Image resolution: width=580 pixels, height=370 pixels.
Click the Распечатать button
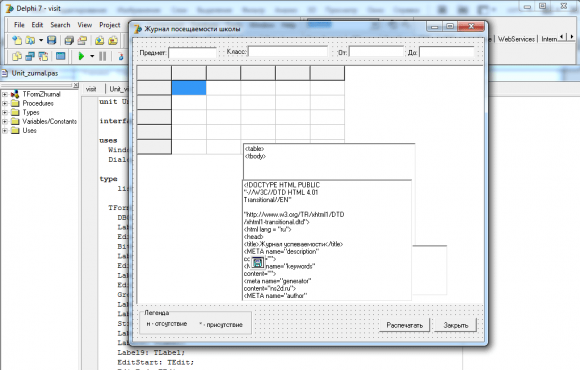404,325
